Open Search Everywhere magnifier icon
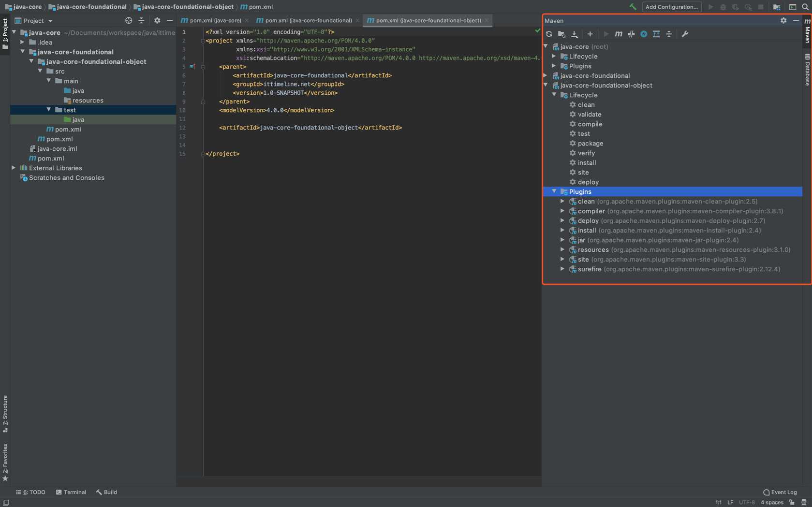This screenshot has height=507, width=812. [805, 7]
